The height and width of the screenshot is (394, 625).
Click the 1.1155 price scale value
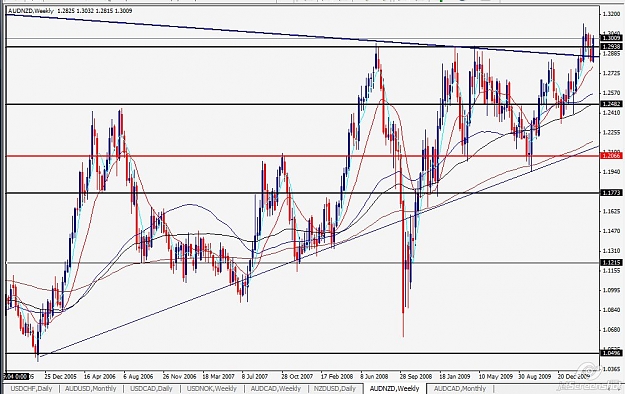tap(611, 270)
